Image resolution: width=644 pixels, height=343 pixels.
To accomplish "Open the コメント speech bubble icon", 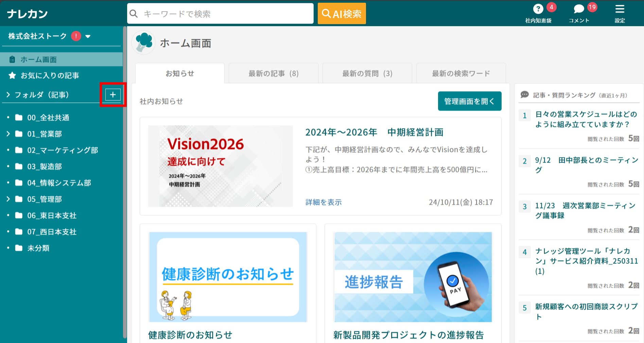I will (x=578, y=9).
